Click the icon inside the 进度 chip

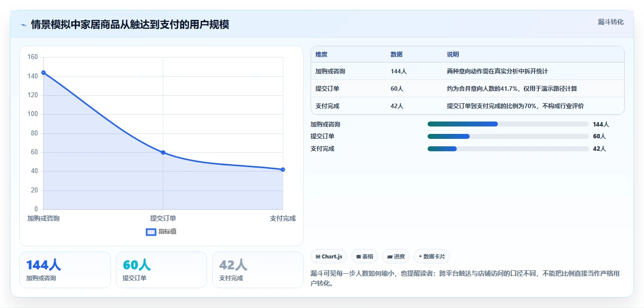click(389, 257)
